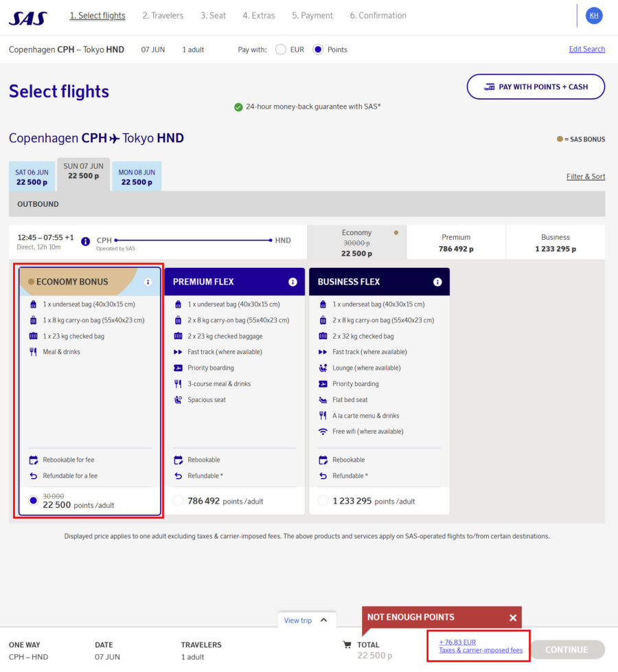618x672 pixels.
Task: Click Premium Flex fast track icon
Action: (178, 352)
